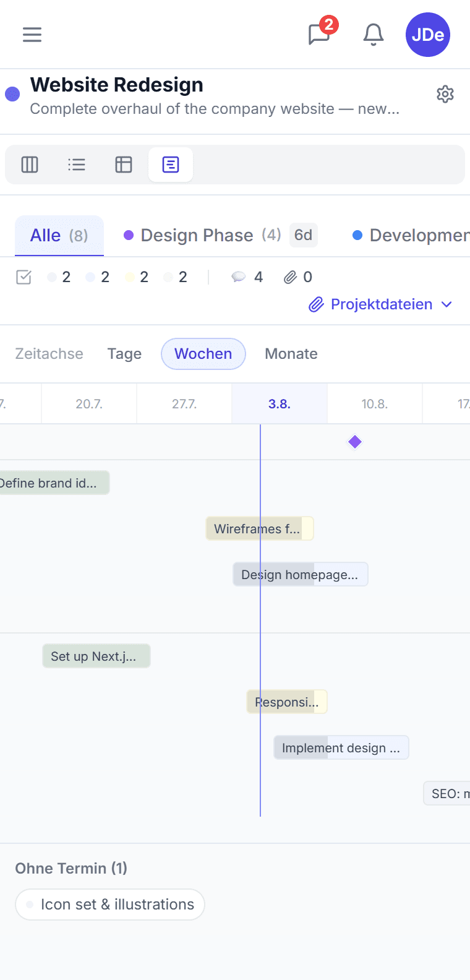Switch to the table view icon
Screen dimensions: 470x980
124,165
